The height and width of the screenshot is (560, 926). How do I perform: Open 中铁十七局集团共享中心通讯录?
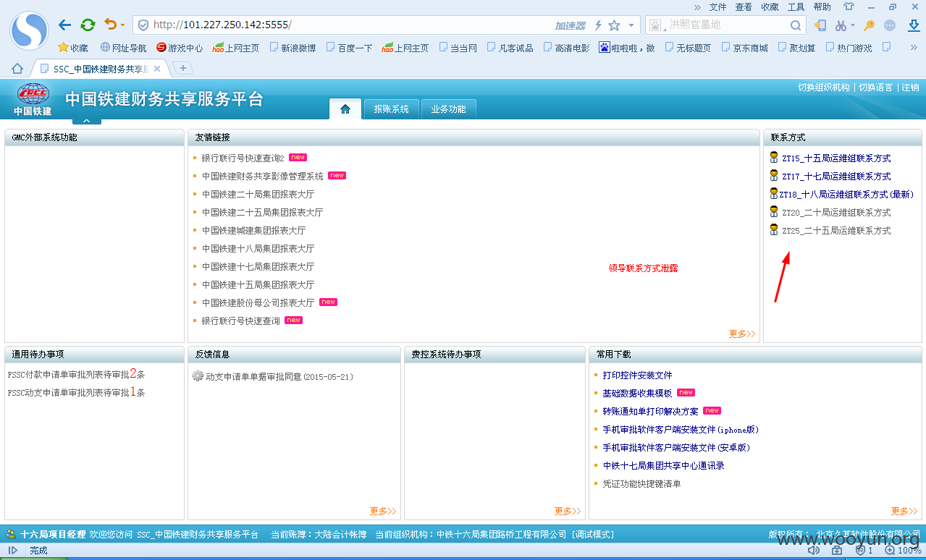[x=663, y=465]
